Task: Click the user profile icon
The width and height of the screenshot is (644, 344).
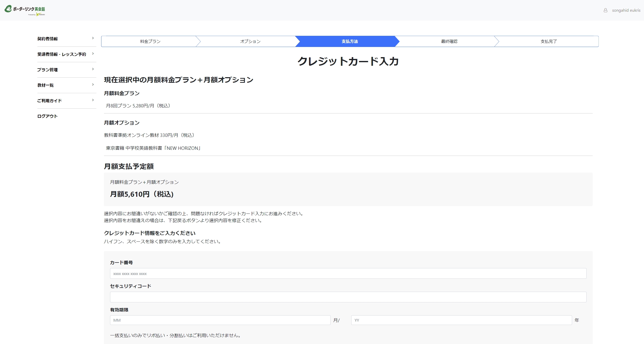Action: pyautogui.click(x=606, y=10)
